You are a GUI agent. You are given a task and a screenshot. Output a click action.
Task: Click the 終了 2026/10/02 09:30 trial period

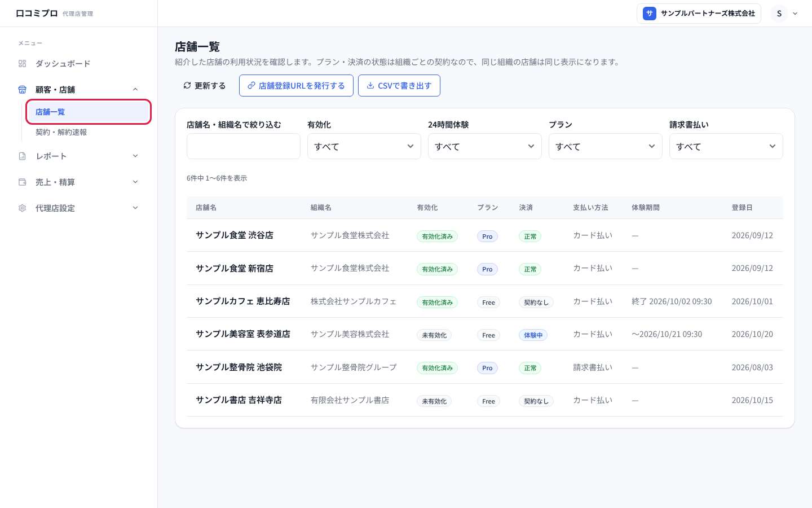(672, 301)
